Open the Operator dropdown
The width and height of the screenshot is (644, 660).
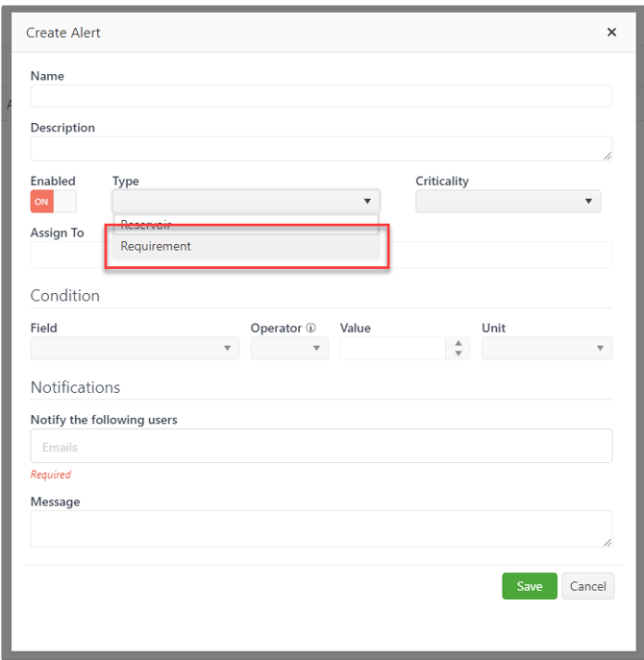point(289,348)
